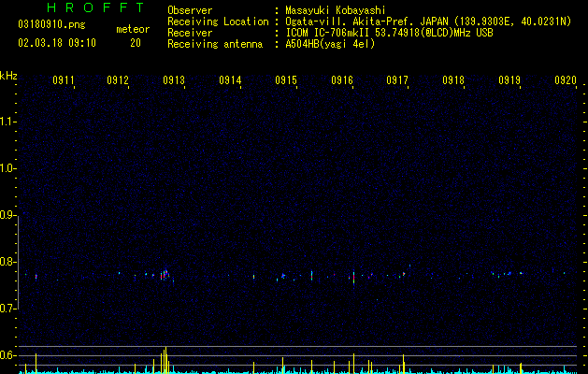Click the meteor count value 20
The height and width of the screenshot is (374, 588).
[x=136, y=43]
